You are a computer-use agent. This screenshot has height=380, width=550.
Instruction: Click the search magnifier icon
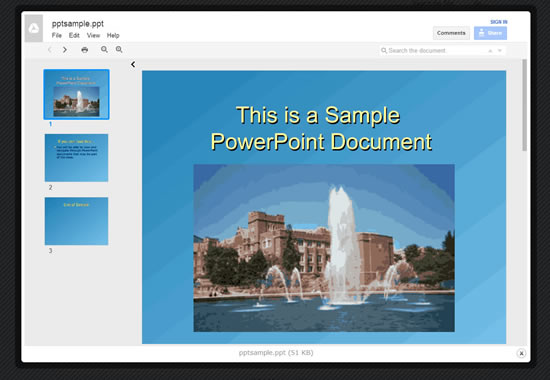(384, 51)
